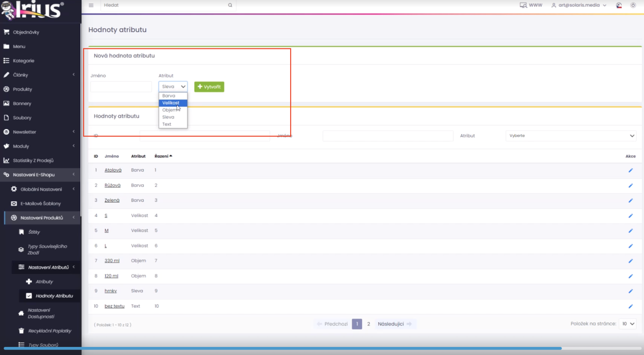This screenshot has width=644, height=355.
Task: Toggle the hamburger sidebar menu icon
Action: click(91, 5)
